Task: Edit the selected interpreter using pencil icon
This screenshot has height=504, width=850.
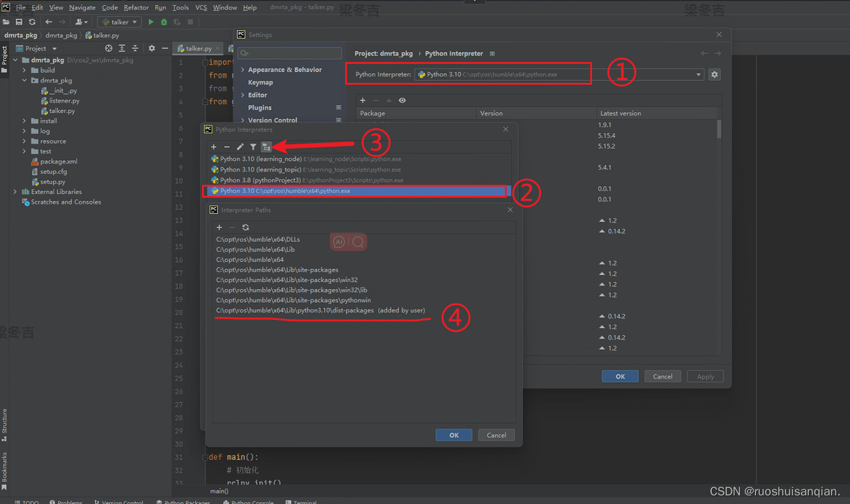Action: 240,147
